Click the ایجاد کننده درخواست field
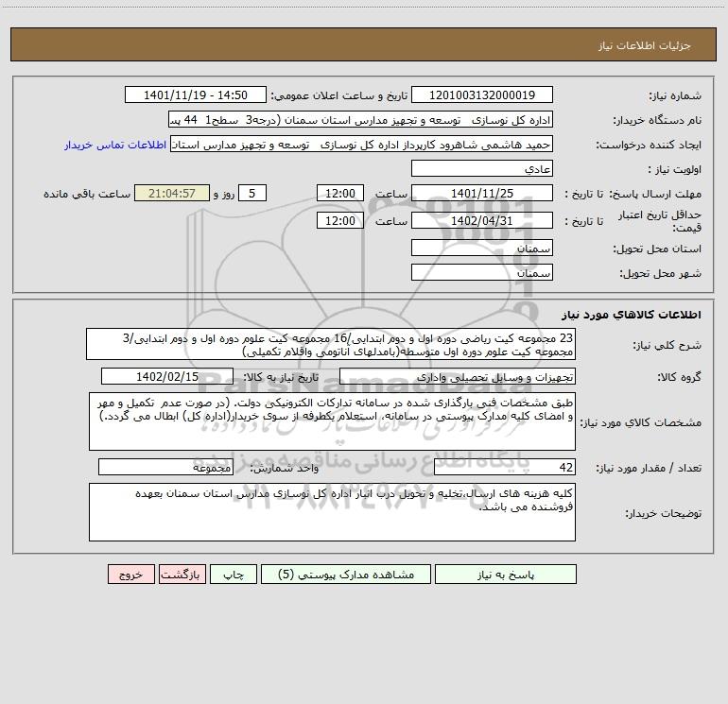This screenshot has width=728, height=704. pyautogui.click(x=361, y=145)
